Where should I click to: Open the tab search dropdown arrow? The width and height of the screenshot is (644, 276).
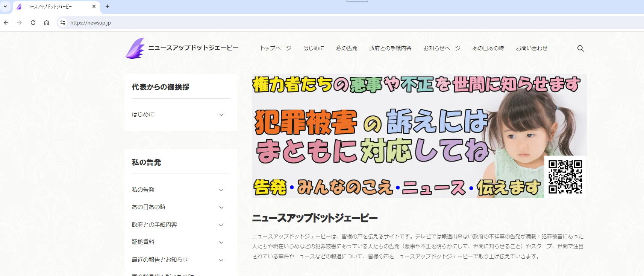5,6
